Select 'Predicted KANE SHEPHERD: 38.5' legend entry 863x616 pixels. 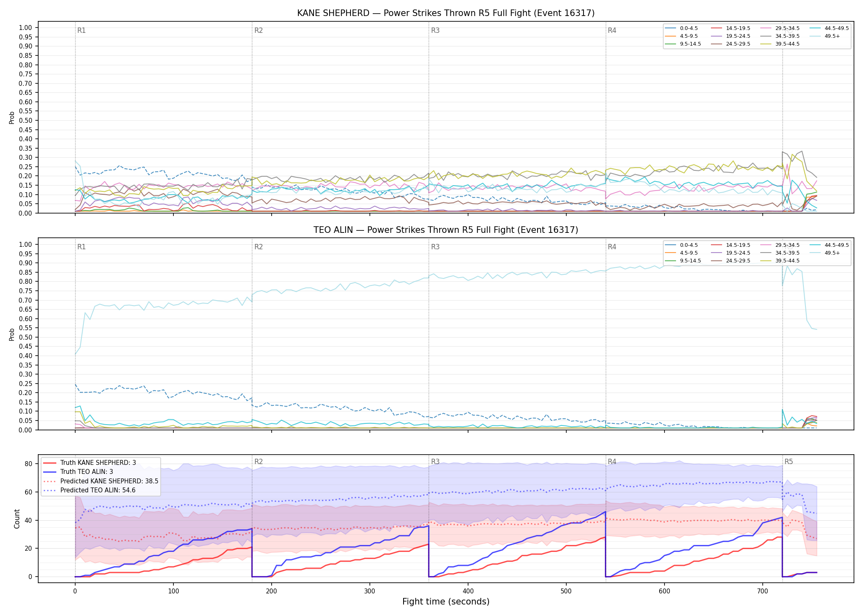pos(101,481)
